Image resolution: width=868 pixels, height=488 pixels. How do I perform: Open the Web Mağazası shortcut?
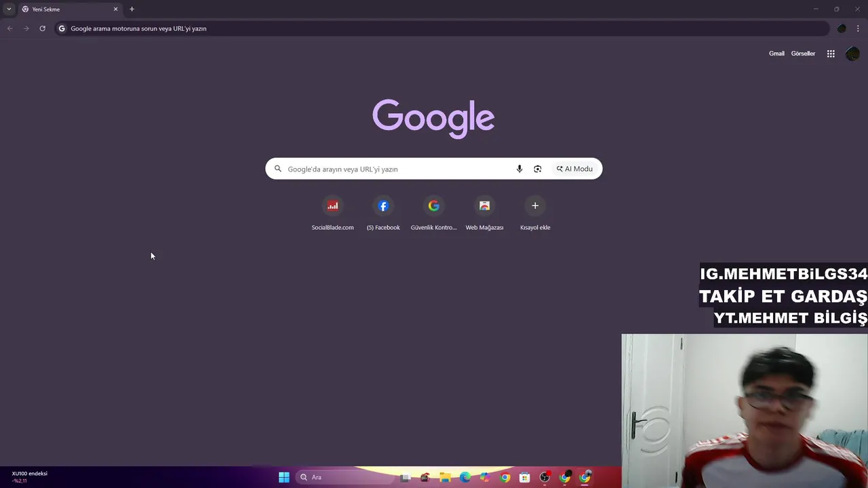pyautogui.click(x=484, y=213)
